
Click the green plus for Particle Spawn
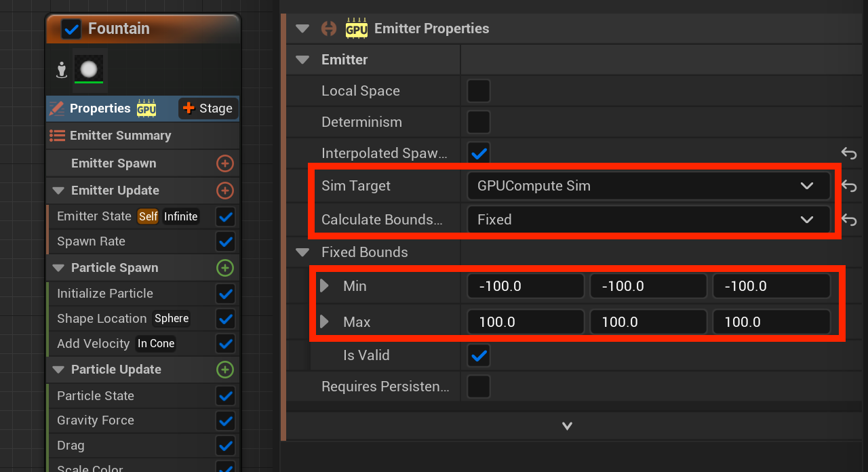[x=225, y=268]
